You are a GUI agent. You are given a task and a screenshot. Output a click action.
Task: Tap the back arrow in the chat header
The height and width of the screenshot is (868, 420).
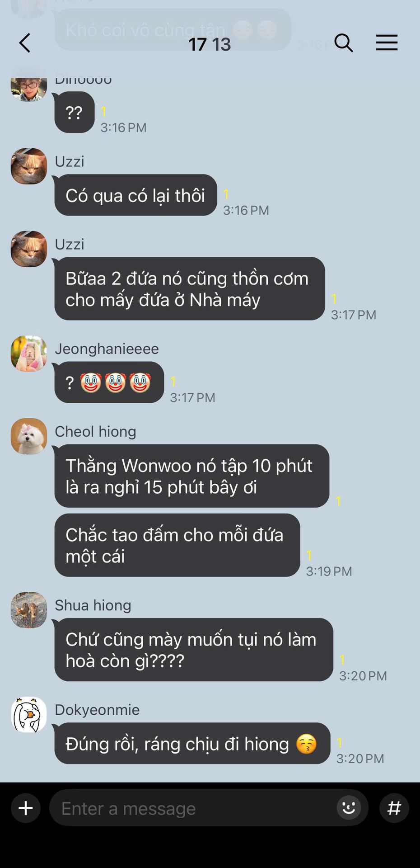click(x=25, y=43)
